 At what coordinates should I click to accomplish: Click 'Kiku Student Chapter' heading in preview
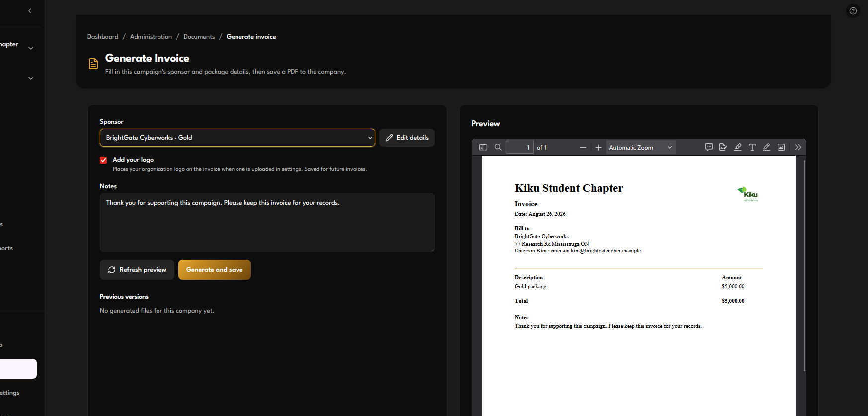tap(568, 188)
